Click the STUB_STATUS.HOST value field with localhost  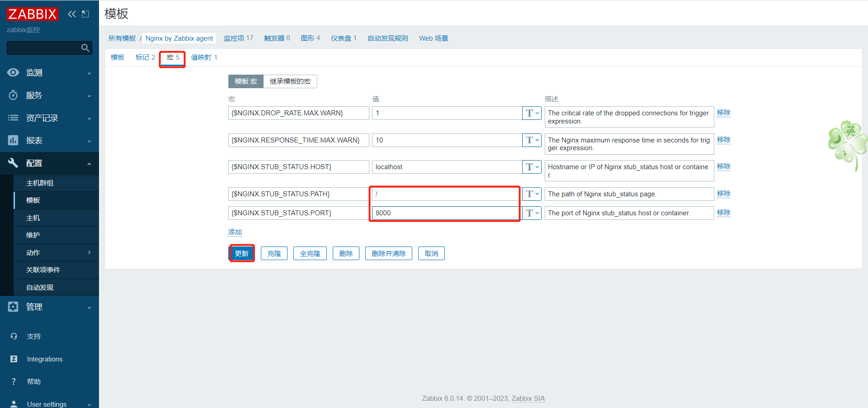point(447,167)
